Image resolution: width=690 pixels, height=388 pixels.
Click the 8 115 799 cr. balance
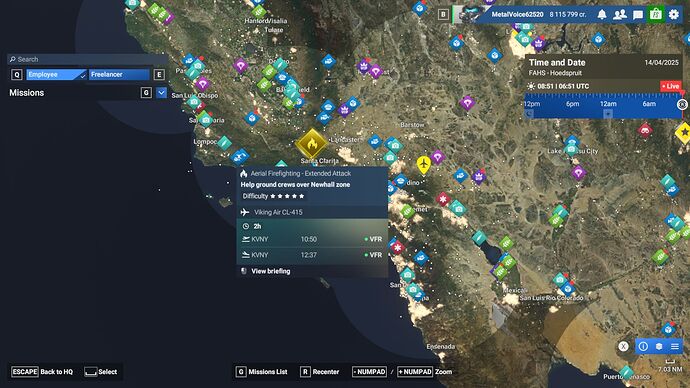568,15
